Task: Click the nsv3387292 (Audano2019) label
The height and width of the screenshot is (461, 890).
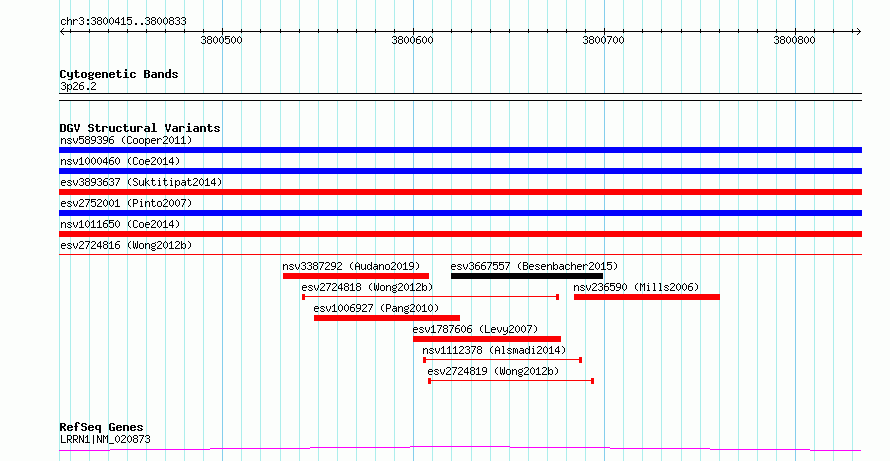Action: pyautogui.click(x=351, y=266)
